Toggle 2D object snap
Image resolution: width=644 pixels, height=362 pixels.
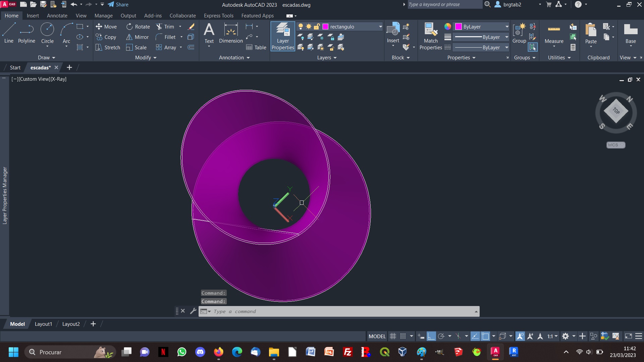coord(485,336)
